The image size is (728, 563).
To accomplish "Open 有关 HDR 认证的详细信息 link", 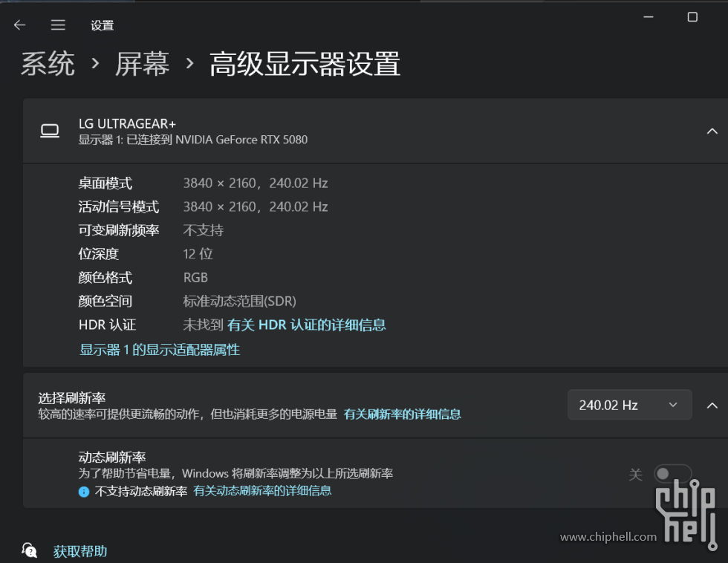I will pyautogui.click(x=306, y=325).
